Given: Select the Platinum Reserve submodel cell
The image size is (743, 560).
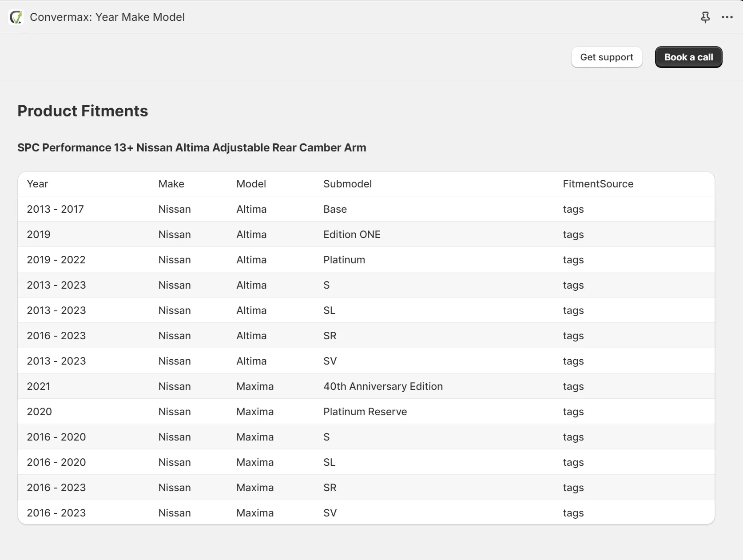Looking at the screenshot, I should [x=365, y=412].
